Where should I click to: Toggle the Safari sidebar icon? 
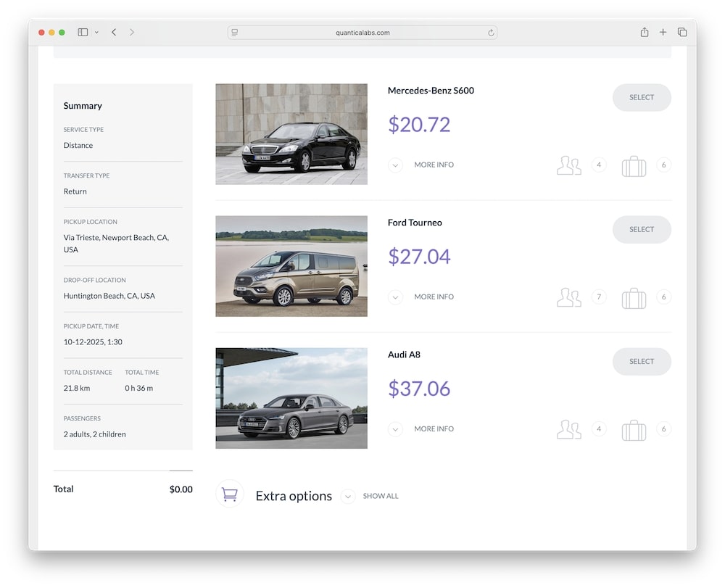[x=83, y=33]
